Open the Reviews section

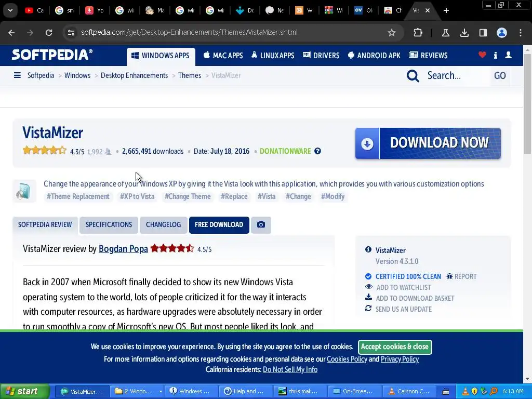tap(428, 56)
